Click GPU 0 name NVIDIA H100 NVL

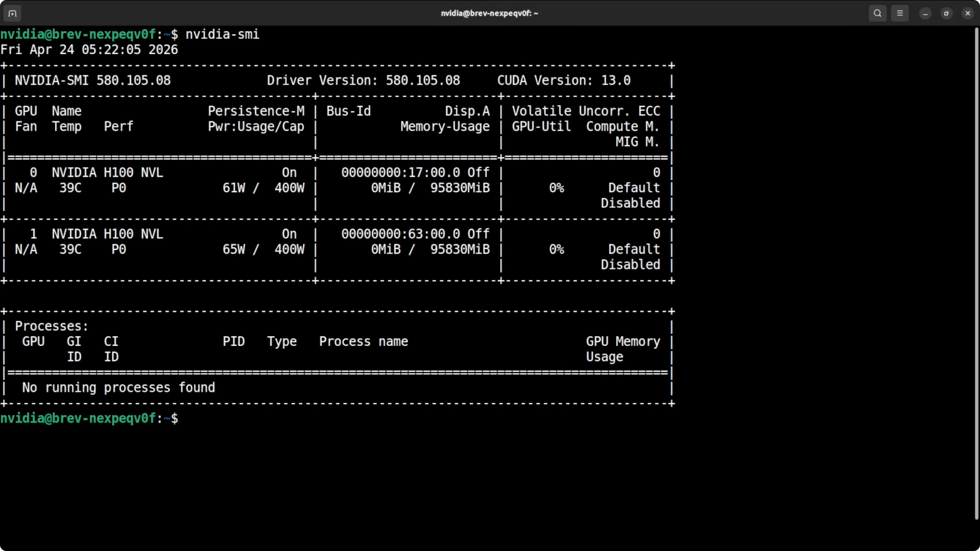107,173
